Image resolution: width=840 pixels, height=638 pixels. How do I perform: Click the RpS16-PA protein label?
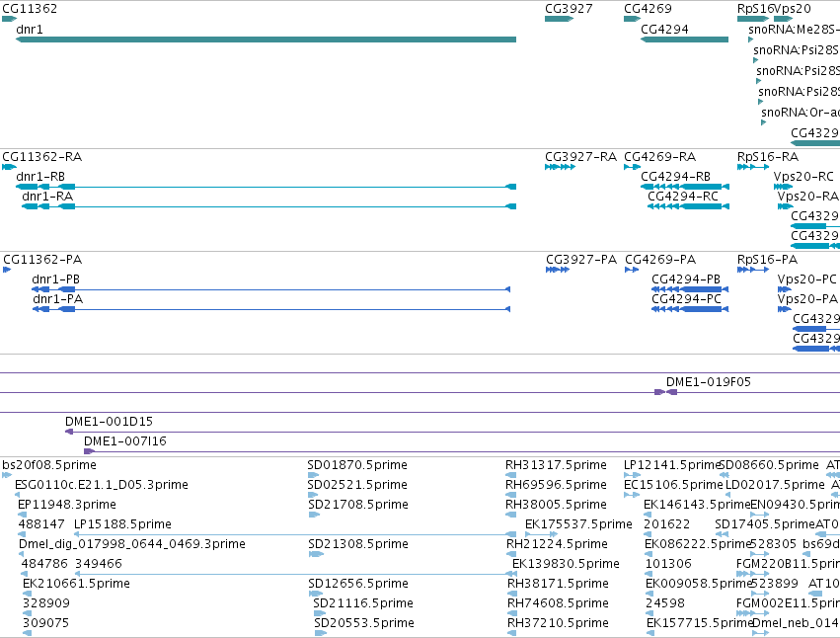[767, 260]
